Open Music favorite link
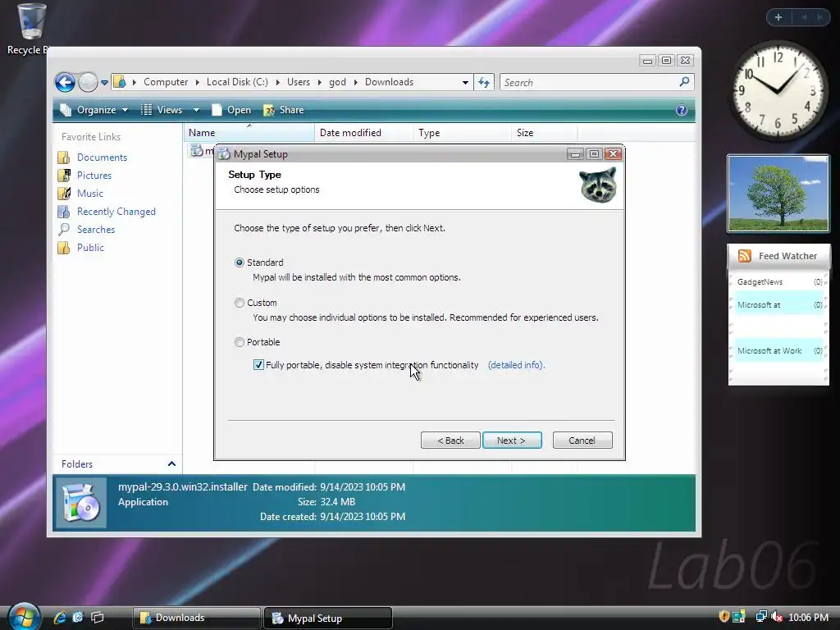 [x=90, y=194]
